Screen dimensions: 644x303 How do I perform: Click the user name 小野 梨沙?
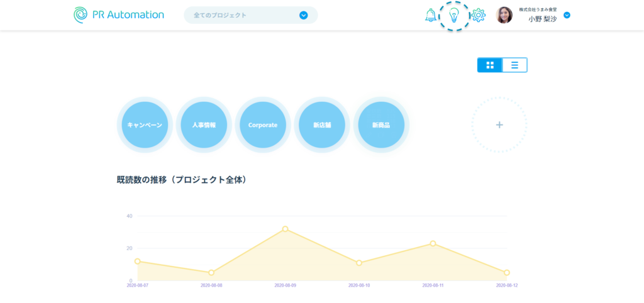pyautogui.click(x=542, y=19)
